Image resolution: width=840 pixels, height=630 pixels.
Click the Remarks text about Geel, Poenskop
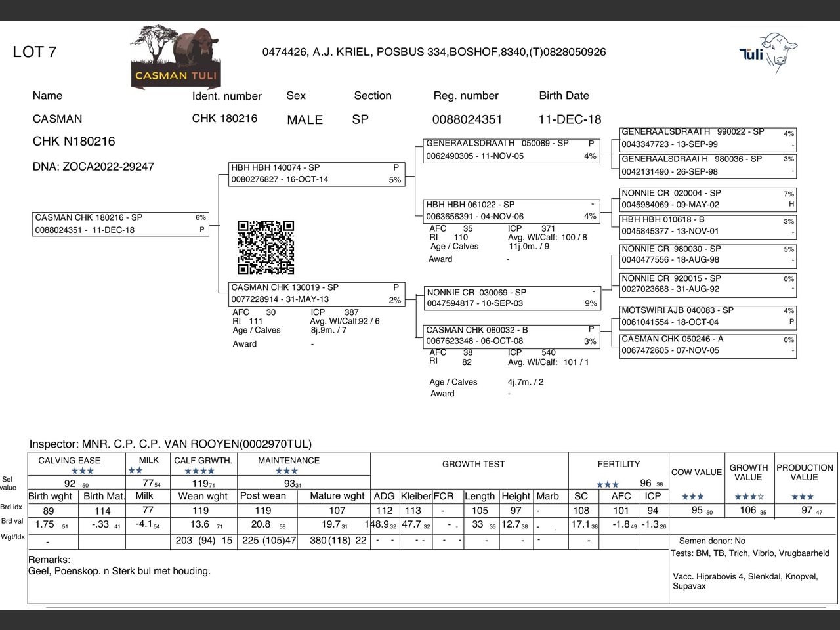tap(119, 571)
